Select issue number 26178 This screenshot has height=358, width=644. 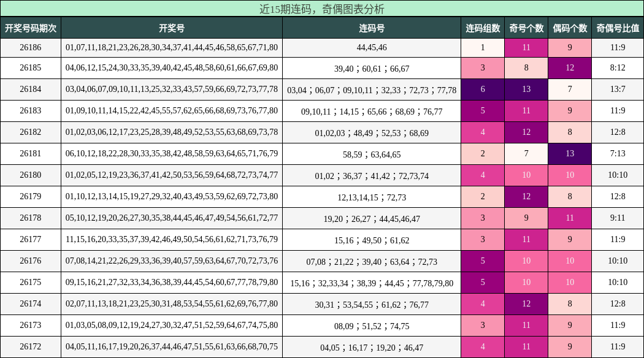pos(31,218)
